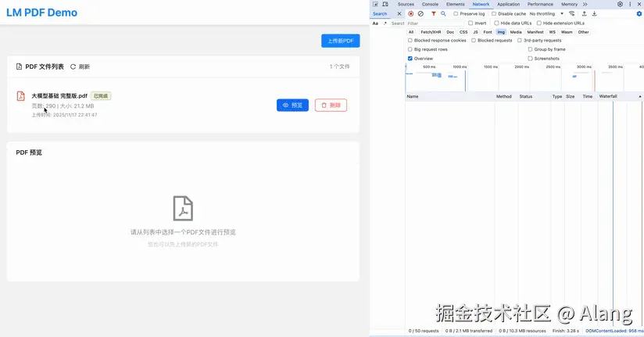The width and height of the screenshot is (644, 337).
Task: Open DevTools settings gear
Action: coord(620,4)
